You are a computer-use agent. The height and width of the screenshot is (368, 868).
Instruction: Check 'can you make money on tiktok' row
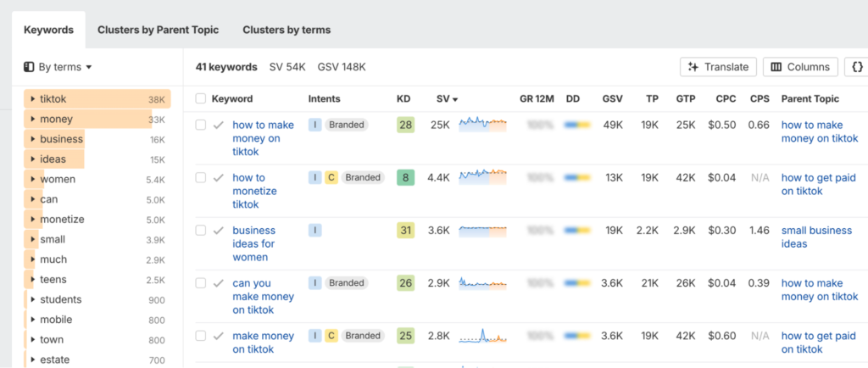(200, 283)
